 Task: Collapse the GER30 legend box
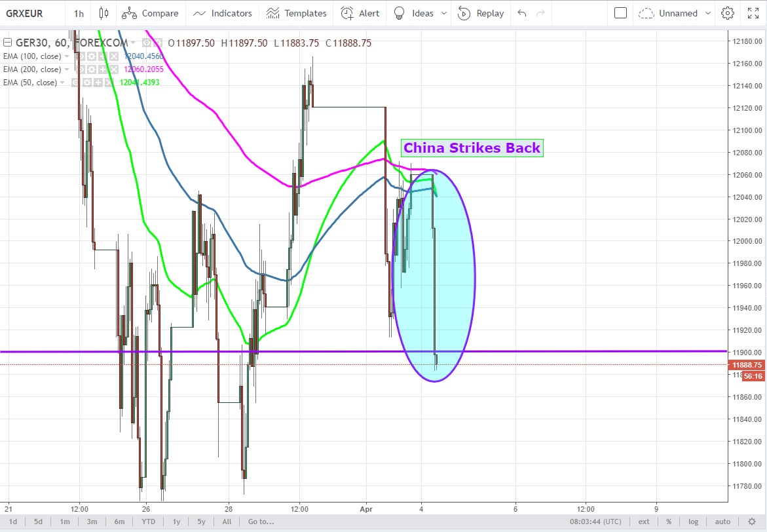7,43
